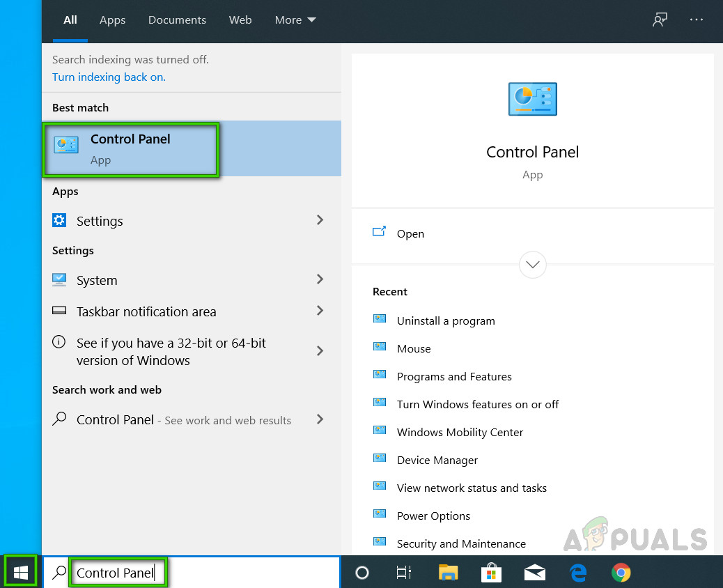This screenshot has width=723, height=588.
Task: Select Taskbar notification area result
Action: click(192, 311)
